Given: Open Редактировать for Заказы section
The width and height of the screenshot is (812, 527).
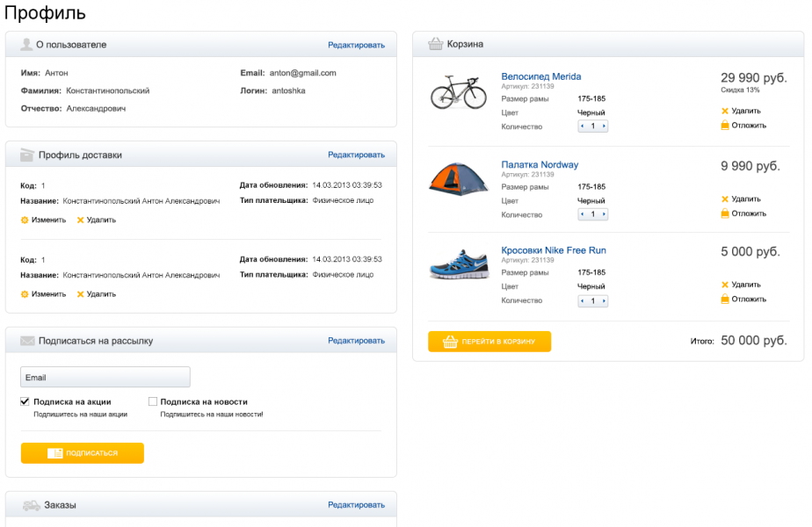Looking at the screenshot, I should (356, 505).
